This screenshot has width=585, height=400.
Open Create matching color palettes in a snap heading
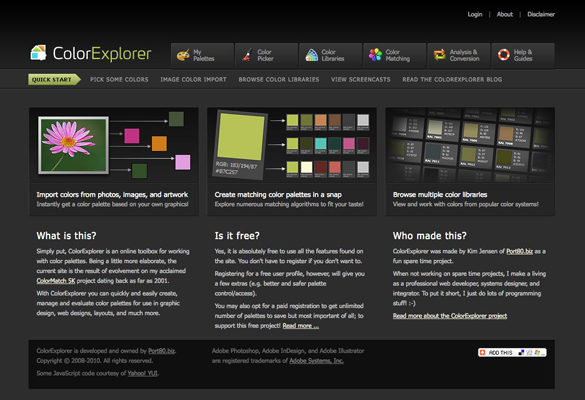(x=278, y=194)
